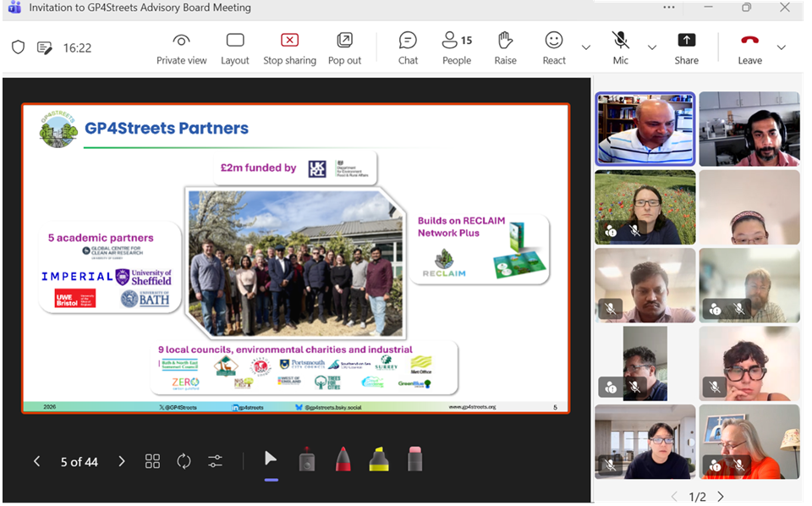Go to the previous slide
This screenshot has height=506, width=812.
[x=36, y=461]
